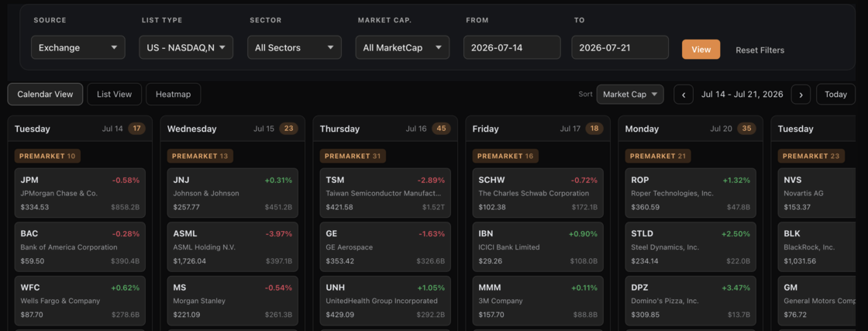Jump to Today

tap(836, 94)
